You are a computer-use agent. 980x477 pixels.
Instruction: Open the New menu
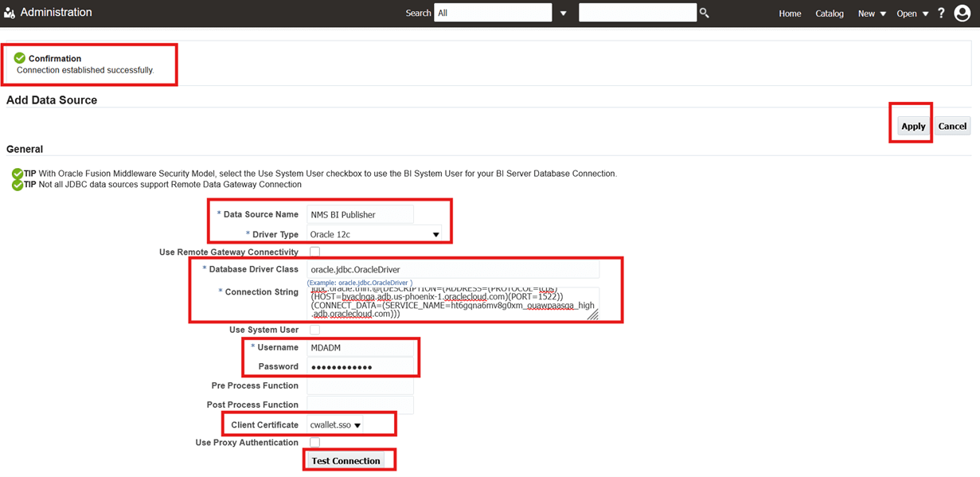872,14
